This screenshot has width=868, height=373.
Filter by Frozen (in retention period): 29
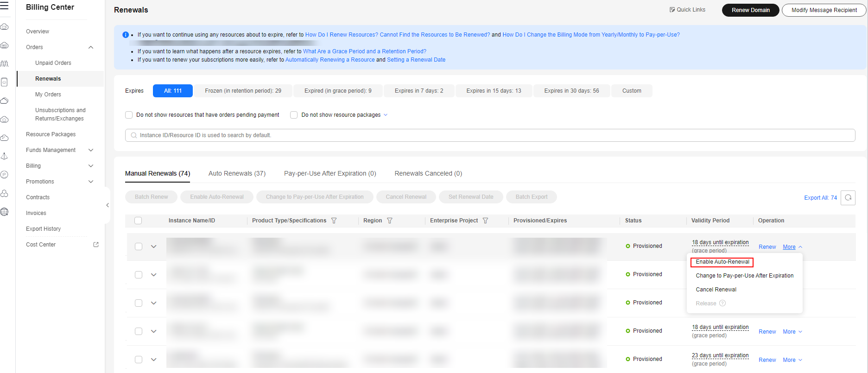[x=243, y=91]
